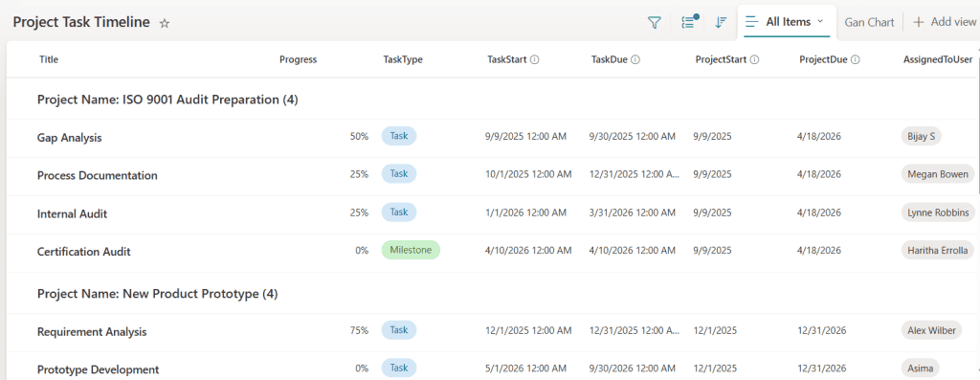Click 12/31/2026 ProjectDue in Prototype Development row
Viewport: 980px width, 380px height.
822,369
